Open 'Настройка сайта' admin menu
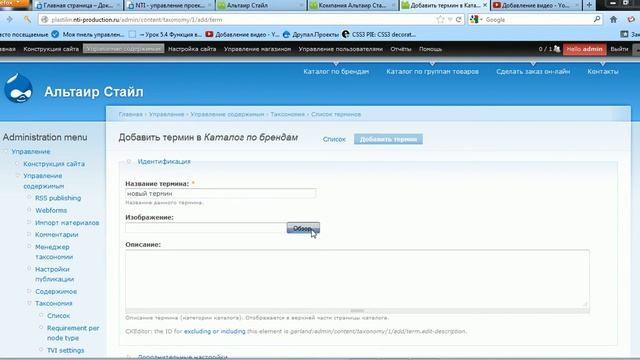The width and height of the screenshot is (640, 360). coord(192,49)
